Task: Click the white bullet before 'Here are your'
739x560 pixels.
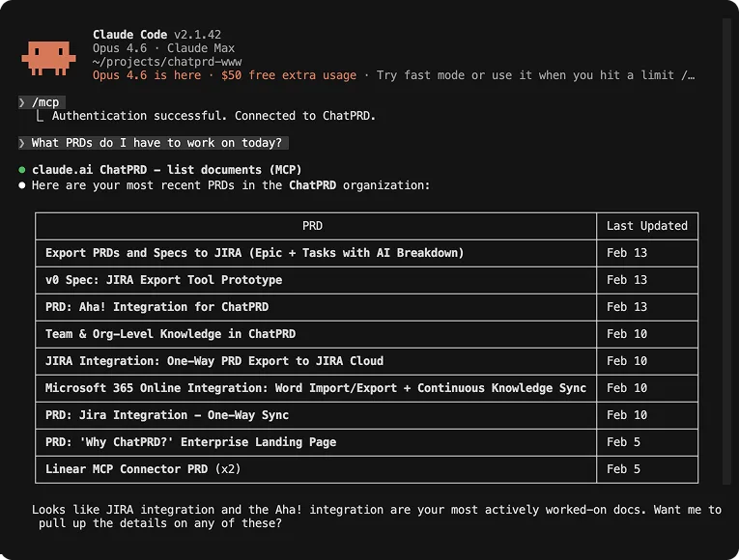Action: (x=22, y=185)
